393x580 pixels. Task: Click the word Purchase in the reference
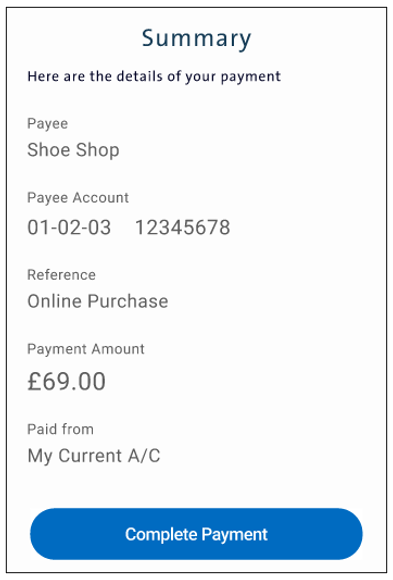pos(128,301)
